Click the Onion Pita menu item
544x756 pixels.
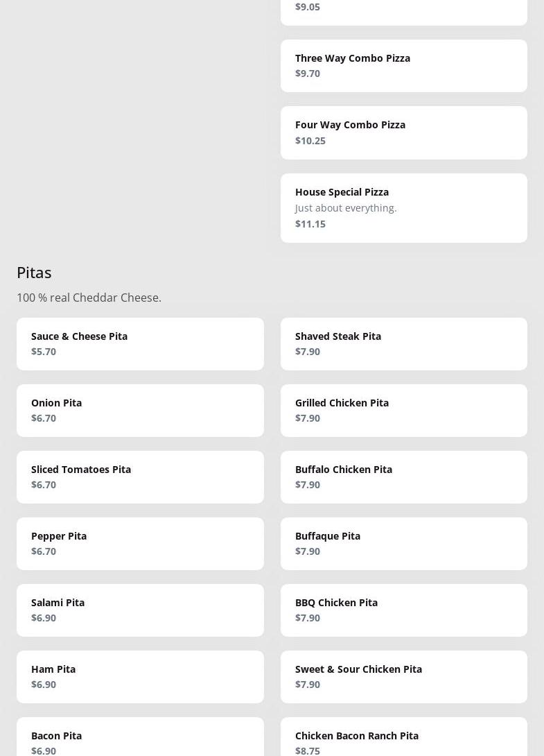140,410
